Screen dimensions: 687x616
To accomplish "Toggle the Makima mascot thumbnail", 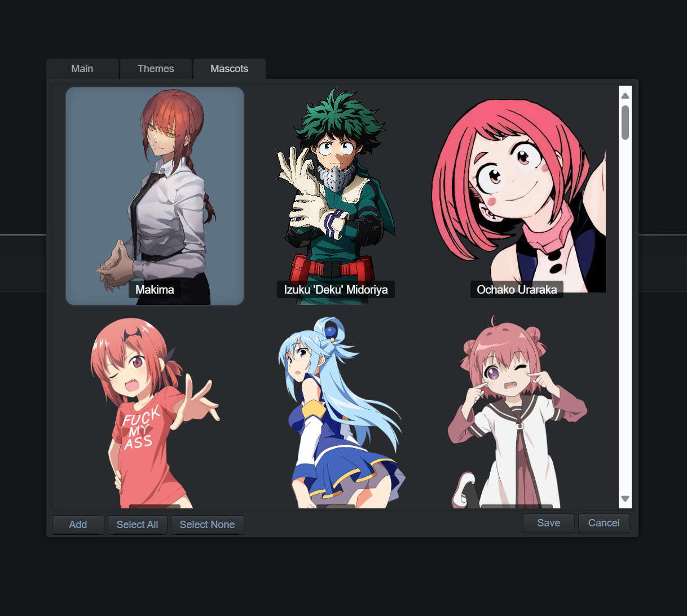I will pos(155,196).
